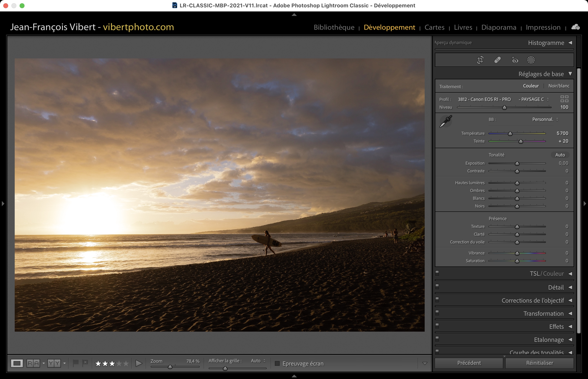Start the slideshow play button
The image size is (588, 379).
click(139, 363)
